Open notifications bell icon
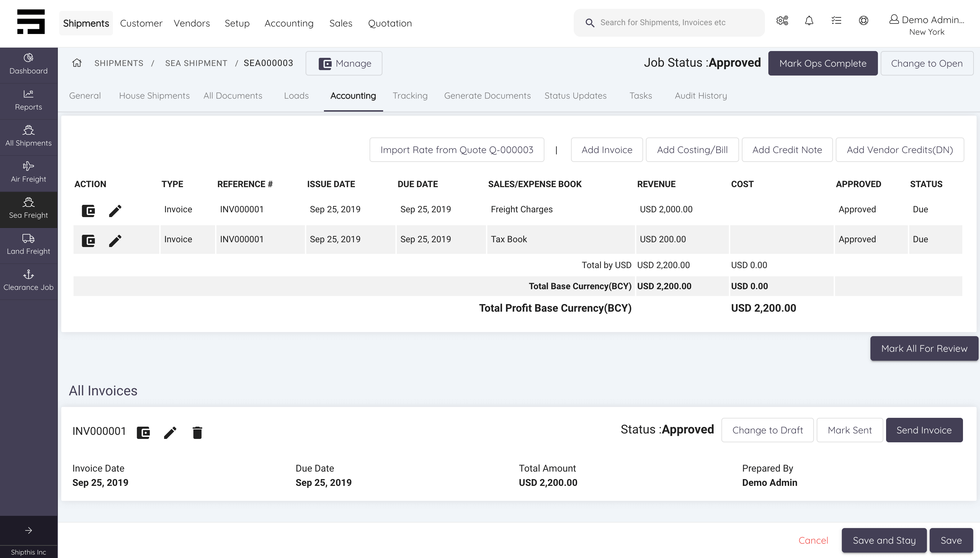The width and height of the screenshot is (980, 558). (x=809, y=21)
